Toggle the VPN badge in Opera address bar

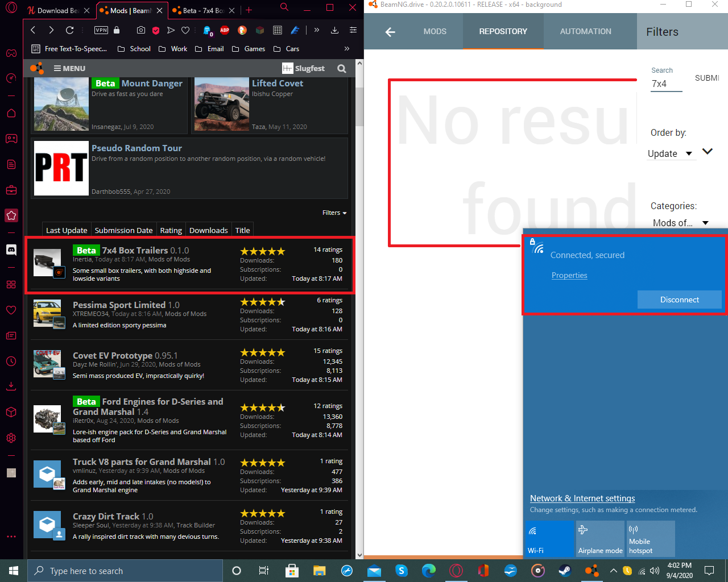[101, 30]
